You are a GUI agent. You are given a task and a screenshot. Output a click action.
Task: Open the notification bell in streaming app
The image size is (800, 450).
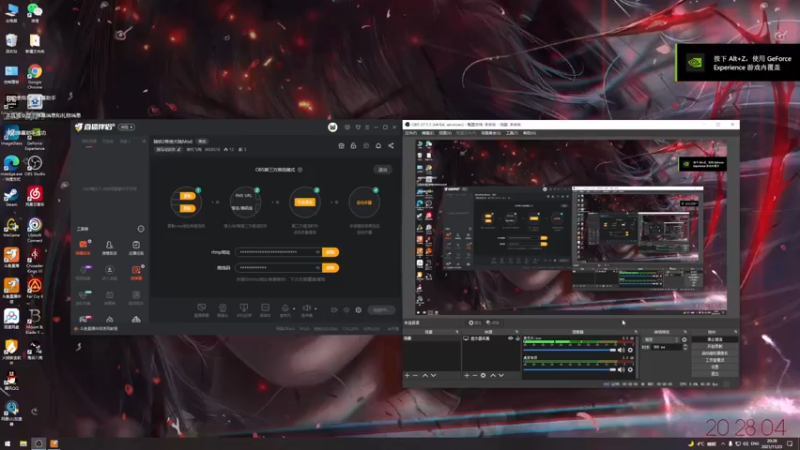click(378, 146)
